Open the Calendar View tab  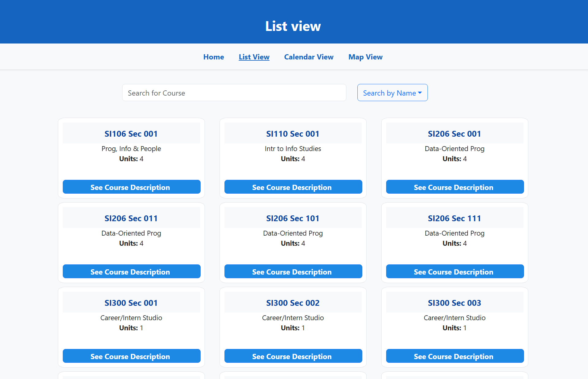tap(309, 57)
